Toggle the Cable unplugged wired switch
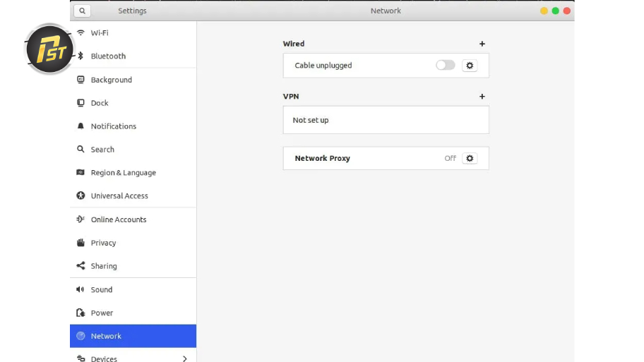The height and width of the screenshot is (362, 644). click(x=446, y=65)
